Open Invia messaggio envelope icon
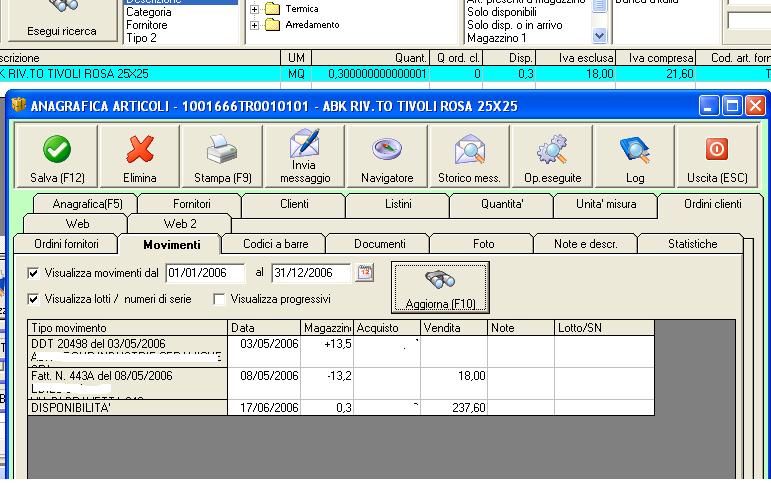Screen dimensions: 771x485 click(x=304, y=143)
